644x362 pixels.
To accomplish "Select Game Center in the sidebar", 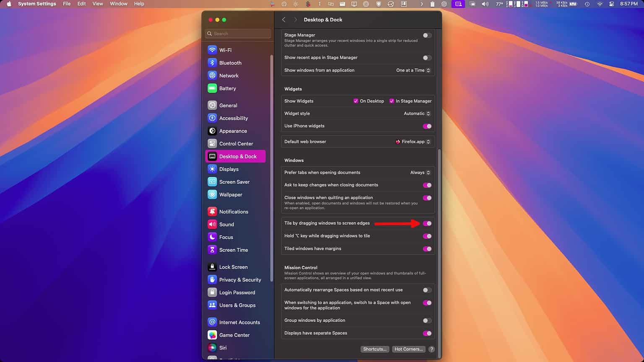I will point(234,335).
